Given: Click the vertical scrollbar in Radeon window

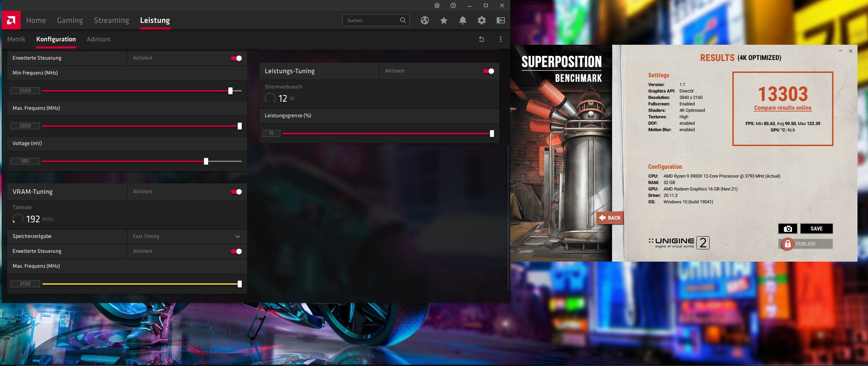Looking at the screenshot, I should (508, 217).
